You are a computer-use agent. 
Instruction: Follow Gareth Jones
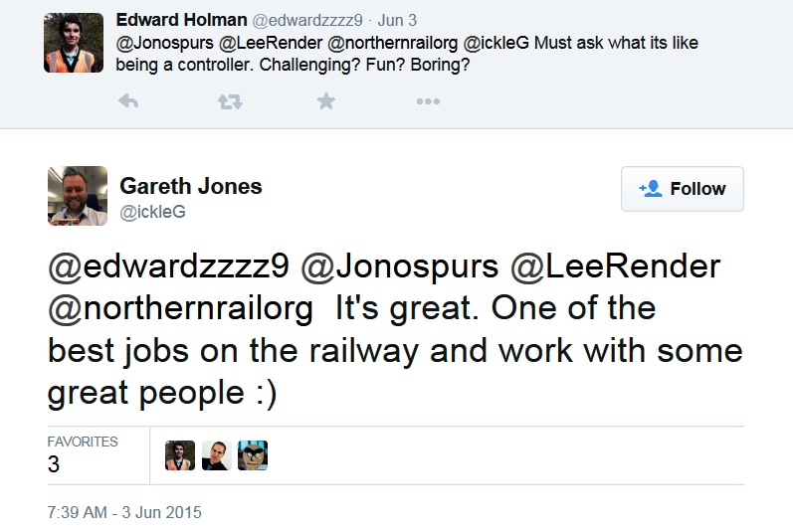pyautogui.click(x=683, y=189)
